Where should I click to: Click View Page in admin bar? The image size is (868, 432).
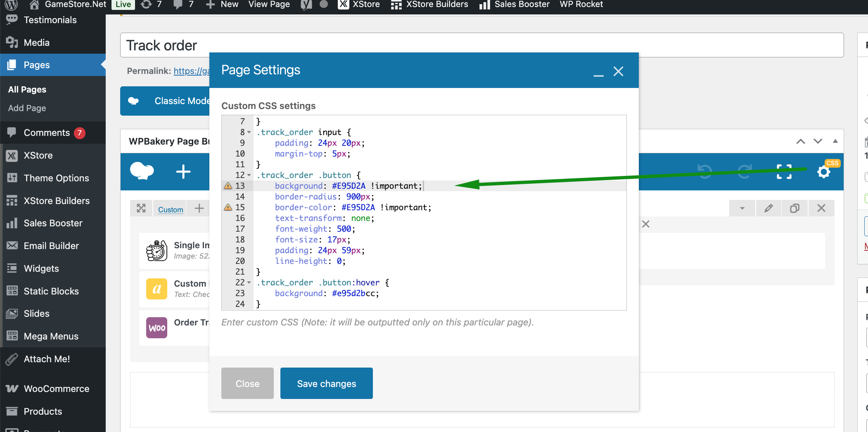click(269, 5)
